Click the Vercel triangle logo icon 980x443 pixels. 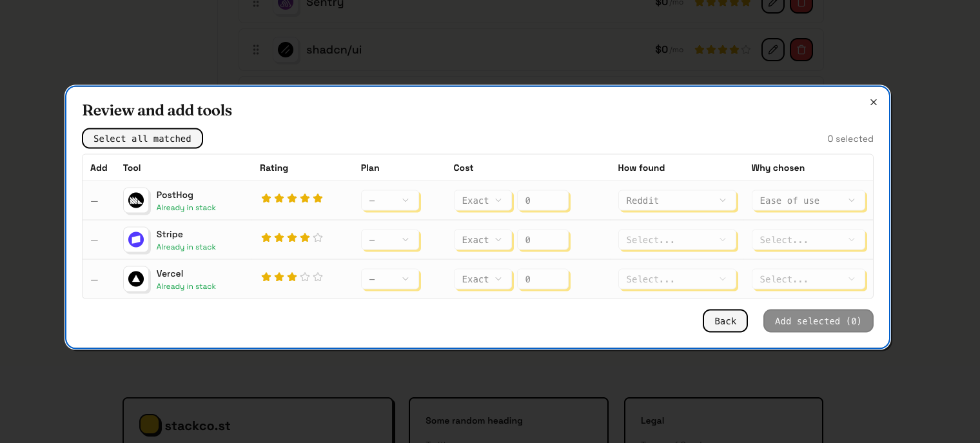click(136, 279)
